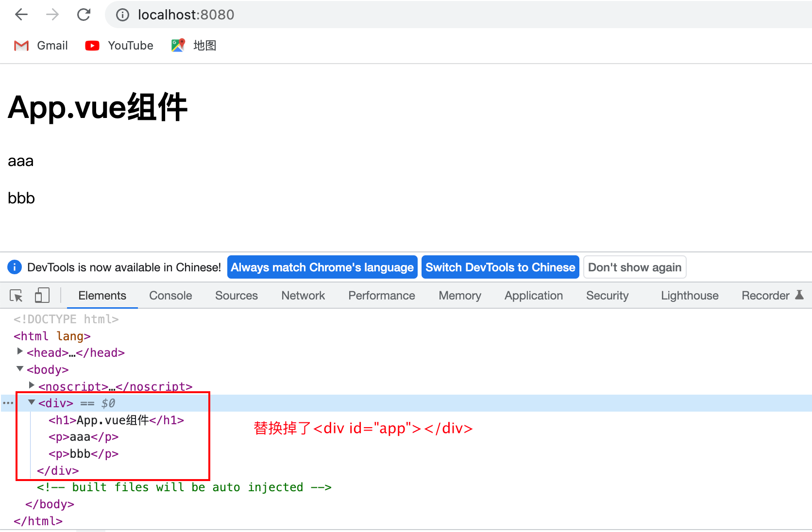This screenshot has height=532, width=812.
Task: Toggle the device toolbar emulation icon
Action: pyautogui.click(x=42, y=295)
